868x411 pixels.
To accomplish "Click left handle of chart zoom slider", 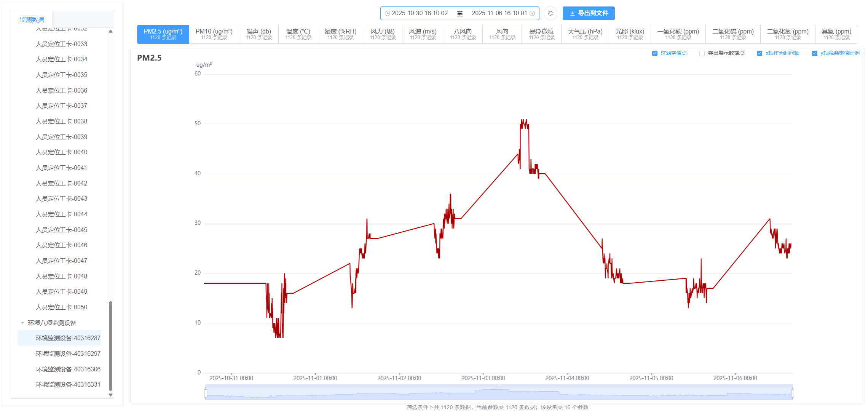I will pyautogui.click(x=206, y=393).
